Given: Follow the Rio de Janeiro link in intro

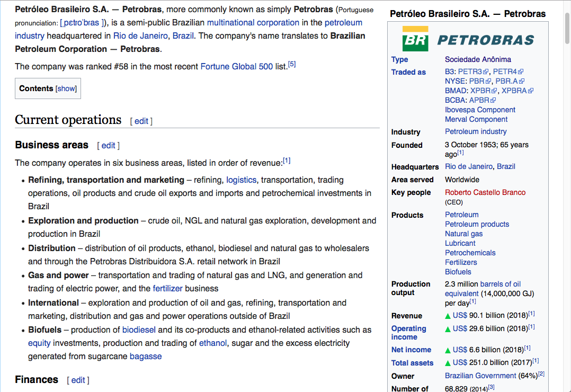Looking at the screenshot, I should pyautogui.click(x=140, y=35).
